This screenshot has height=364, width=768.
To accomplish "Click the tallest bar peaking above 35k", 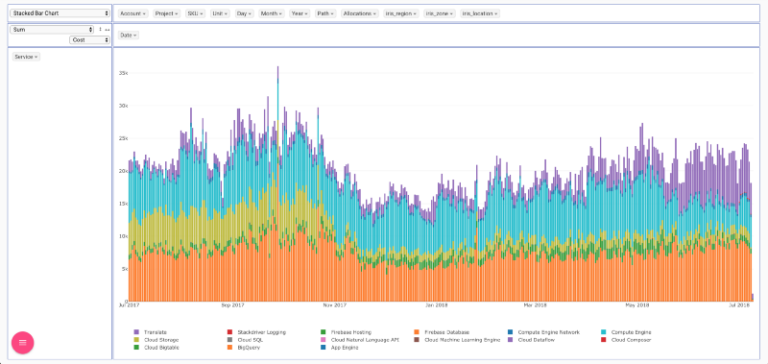I will 278,184.
